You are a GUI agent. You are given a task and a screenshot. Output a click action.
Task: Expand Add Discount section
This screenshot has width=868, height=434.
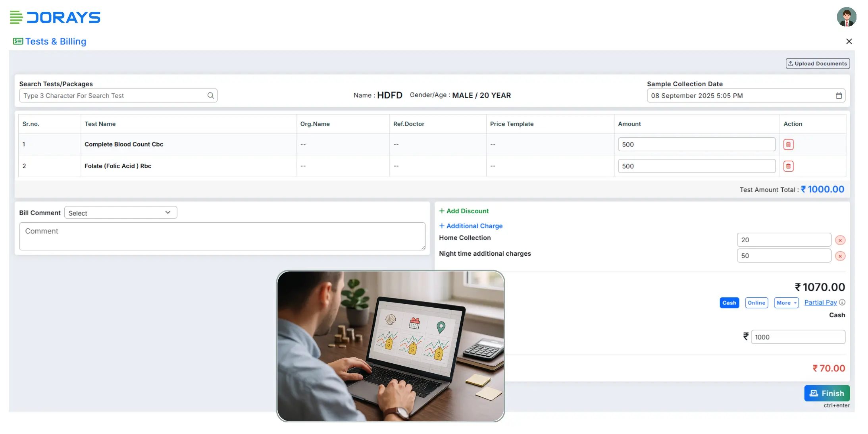pos(464,211)
